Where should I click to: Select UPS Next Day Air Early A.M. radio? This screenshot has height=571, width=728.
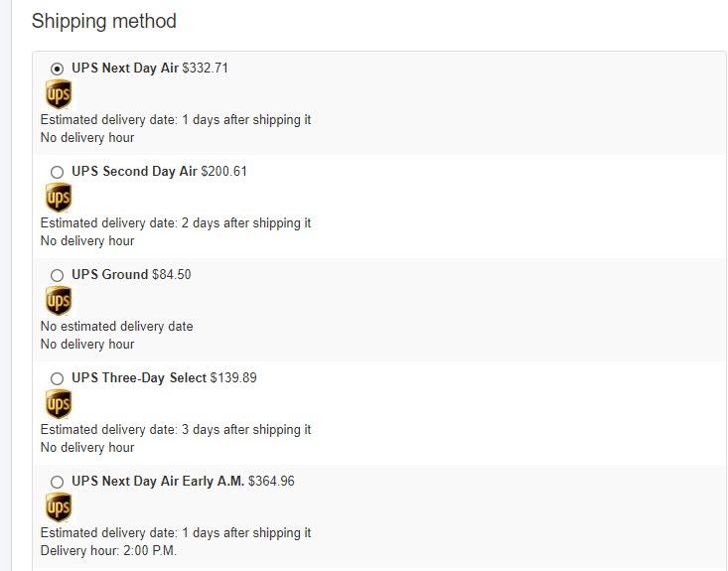coord(57,482)
